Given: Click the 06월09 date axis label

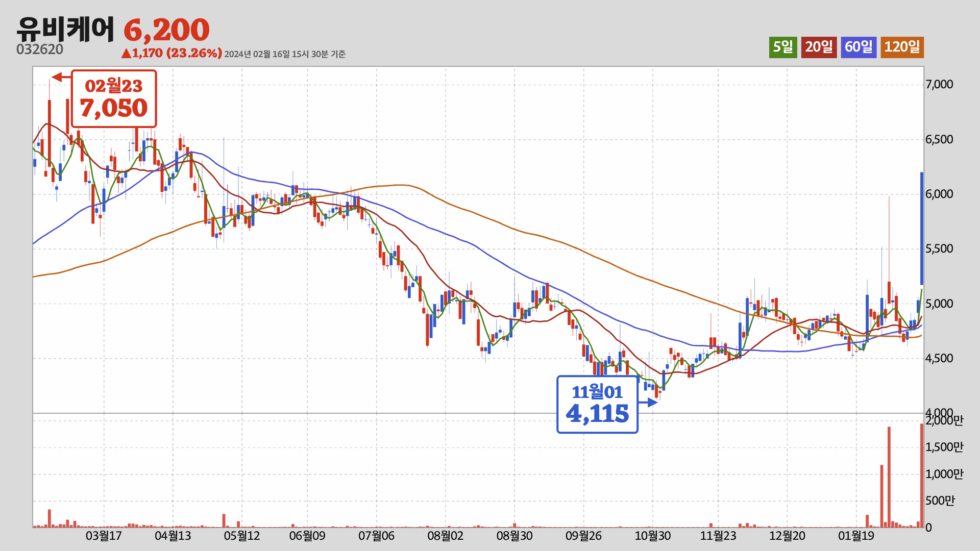Looking at the screenshot, I should [307, 536].
